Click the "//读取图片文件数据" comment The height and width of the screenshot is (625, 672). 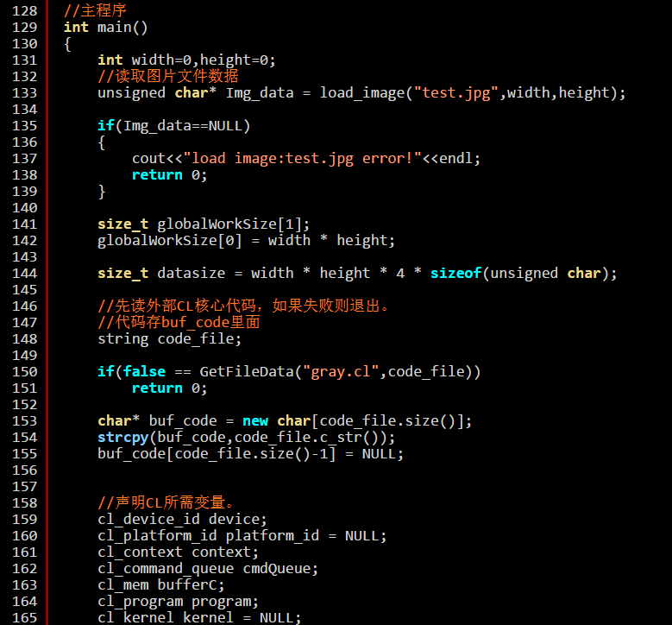click(167, 76)
